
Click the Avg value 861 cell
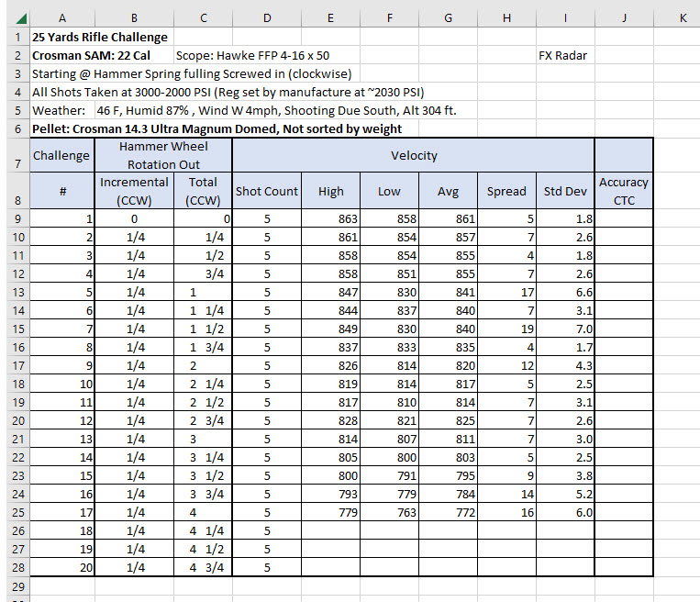(x=449, y=218)
